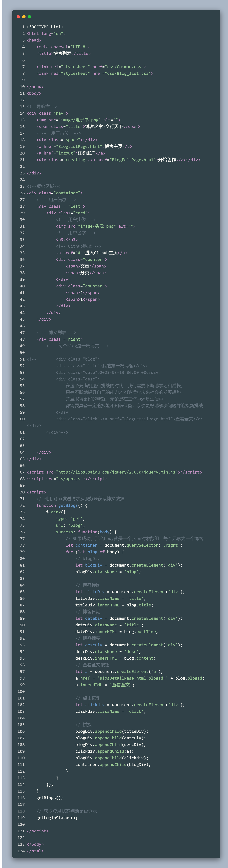Click the commented title '我的第一篇博客'
Viewport: 228px width, 868px height.
point(118,366)
